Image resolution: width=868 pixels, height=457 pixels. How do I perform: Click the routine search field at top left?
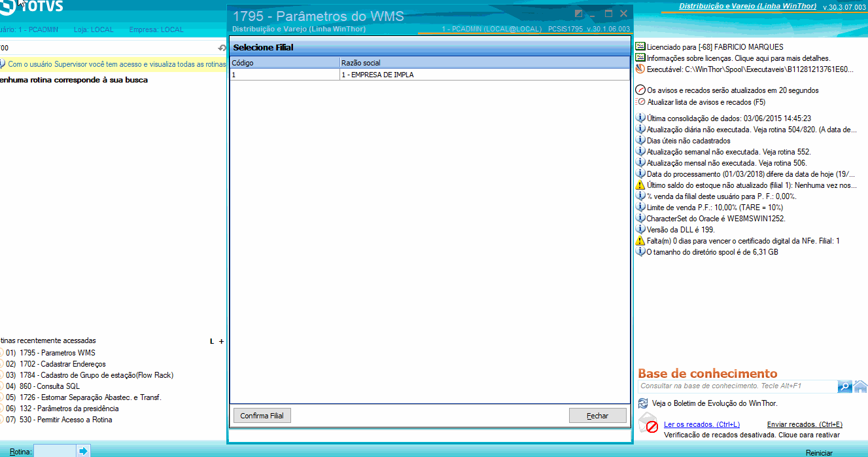click(x=108, y=48)
